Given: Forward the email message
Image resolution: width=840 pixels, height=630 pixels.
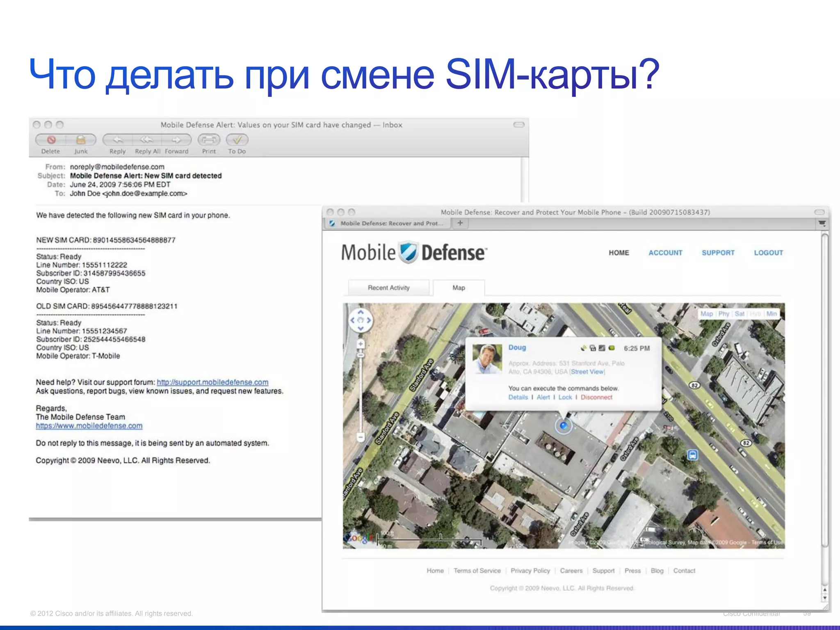Looking at the screenshot, I should pyautogui.click(x=176, y=140).
